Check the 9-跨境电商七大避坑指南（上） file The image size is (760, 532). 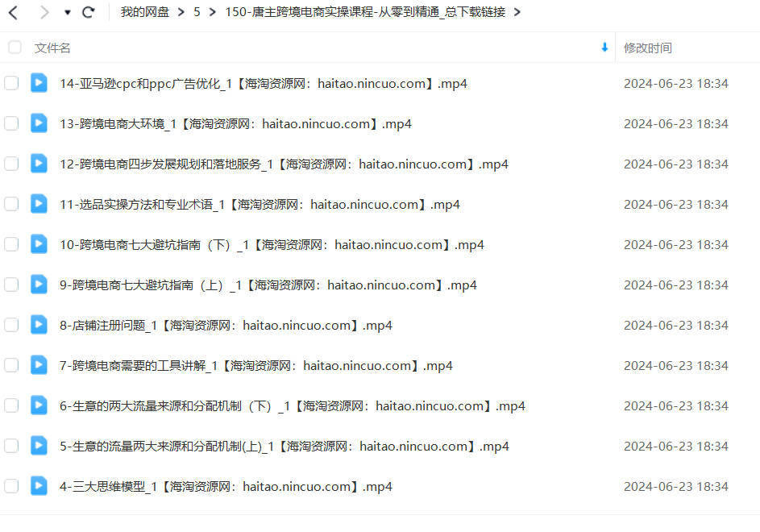pyautogui.click(x=11, y=285)
